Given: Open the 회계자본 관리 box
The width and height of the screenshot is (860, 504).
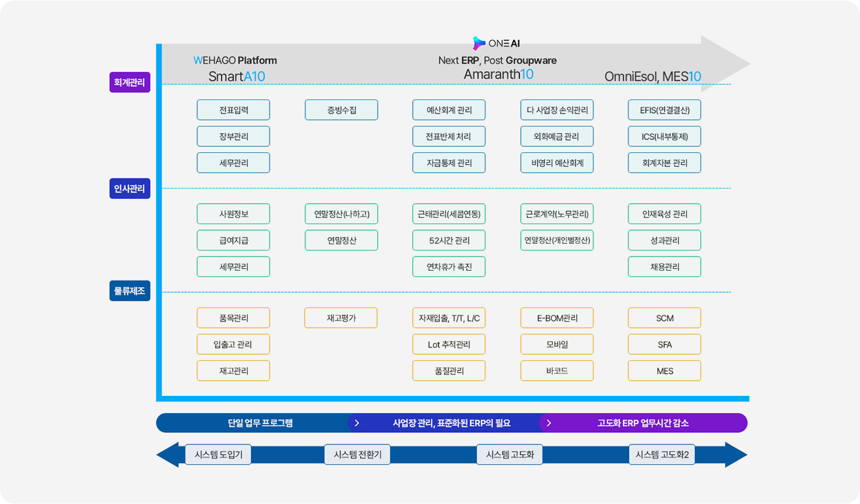Looking at the screenshot, I should [x=665, y=163].
